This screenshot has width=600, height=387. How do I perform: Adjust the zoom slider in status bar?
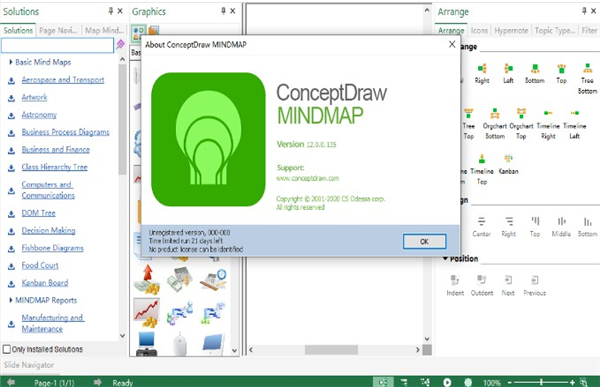tap(541, 382)
